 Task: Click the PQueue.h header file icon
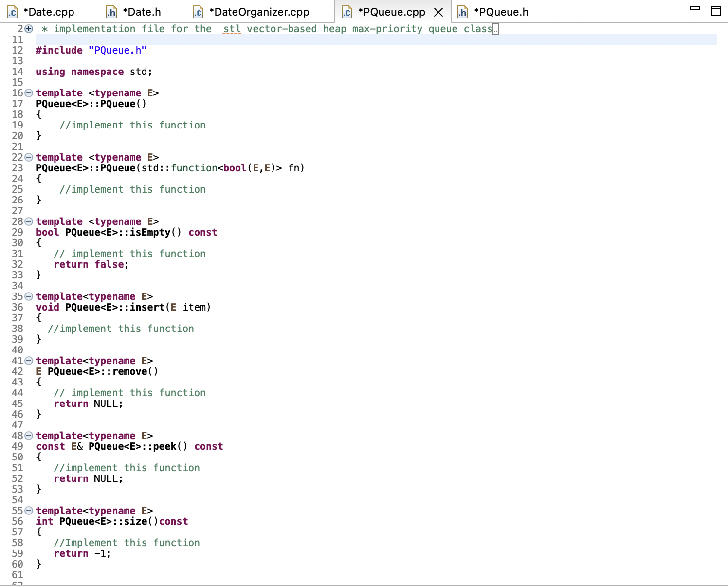(x=463, y=12)
